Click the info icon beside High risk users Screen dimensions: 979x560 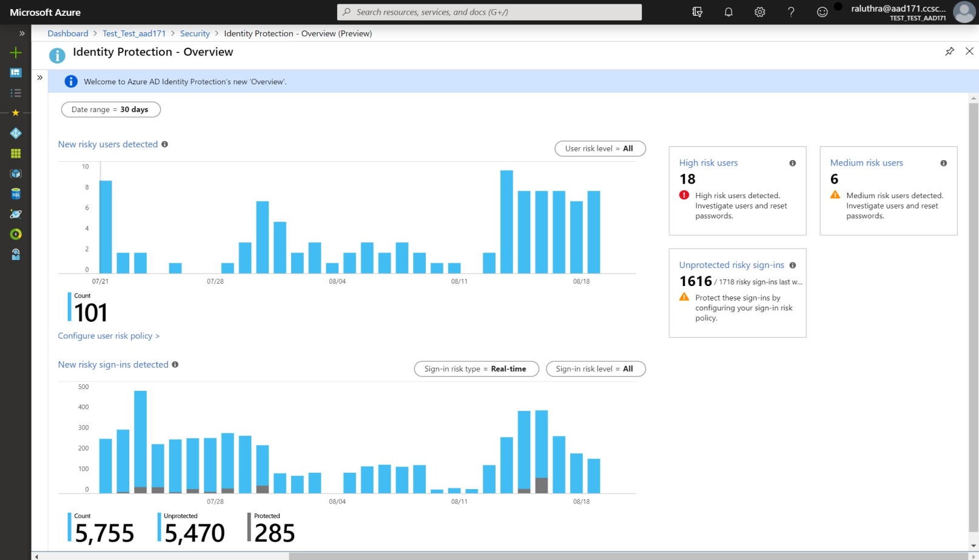[792, 163]
